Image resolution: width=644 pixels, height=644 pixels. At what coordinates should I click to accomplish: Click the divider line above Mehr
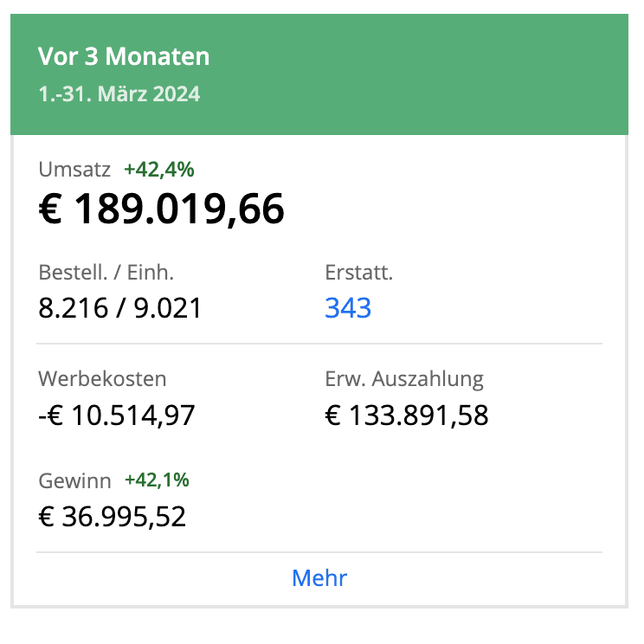point(319,552)
